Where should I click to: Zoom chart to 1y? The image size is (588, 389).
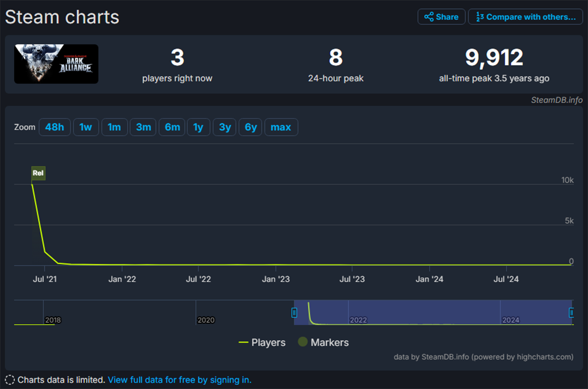pos(198,127)
